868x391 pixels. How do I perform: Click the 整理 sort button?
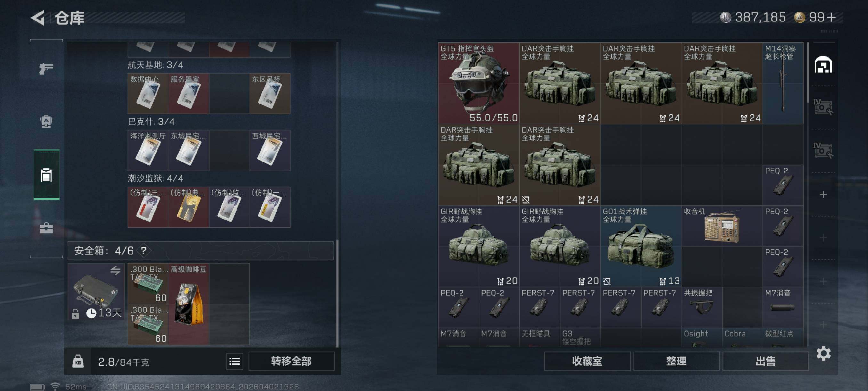(x=676, y=361)
